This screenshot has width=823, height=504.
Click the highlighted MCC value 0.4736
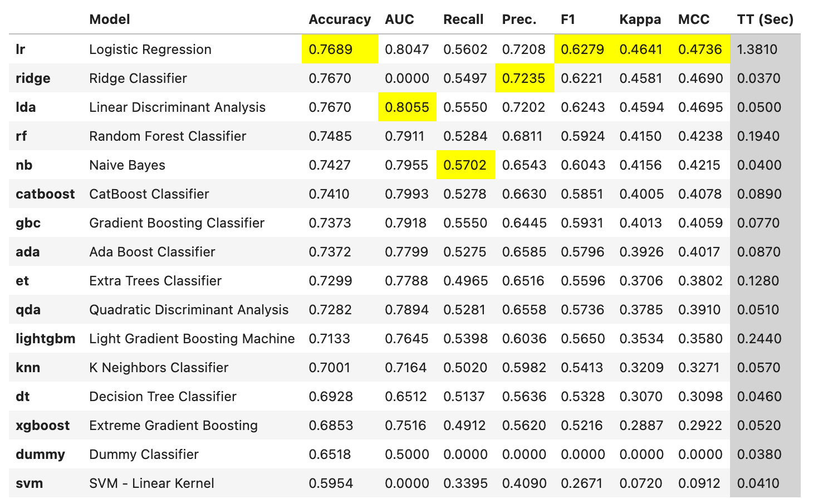700,50
